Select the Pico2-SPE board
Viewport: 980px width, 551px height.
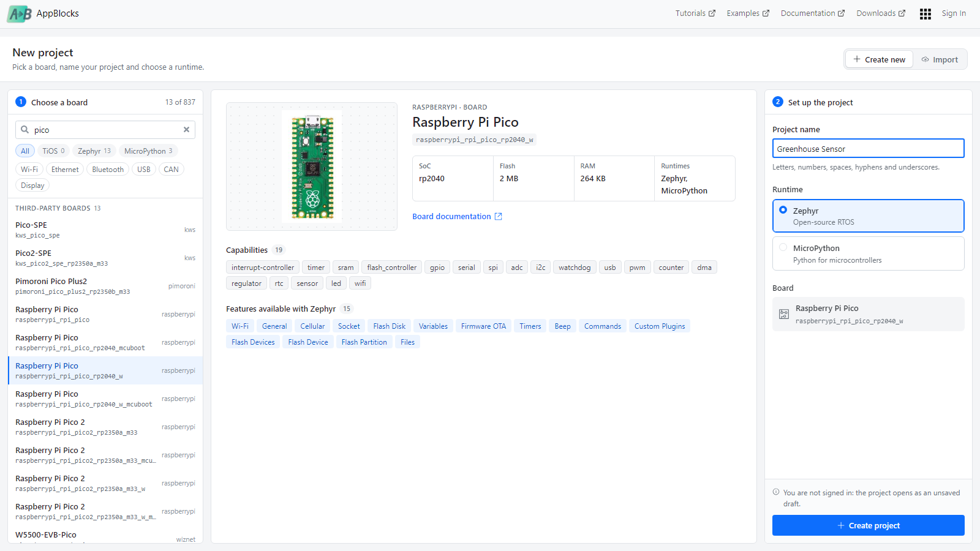105,258
